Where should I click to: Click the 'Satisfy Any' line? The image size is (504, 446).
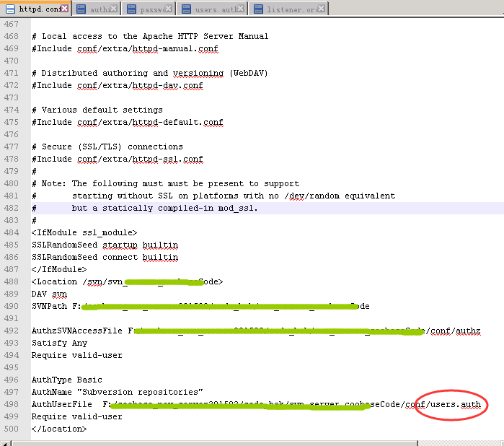coord(59,343)
